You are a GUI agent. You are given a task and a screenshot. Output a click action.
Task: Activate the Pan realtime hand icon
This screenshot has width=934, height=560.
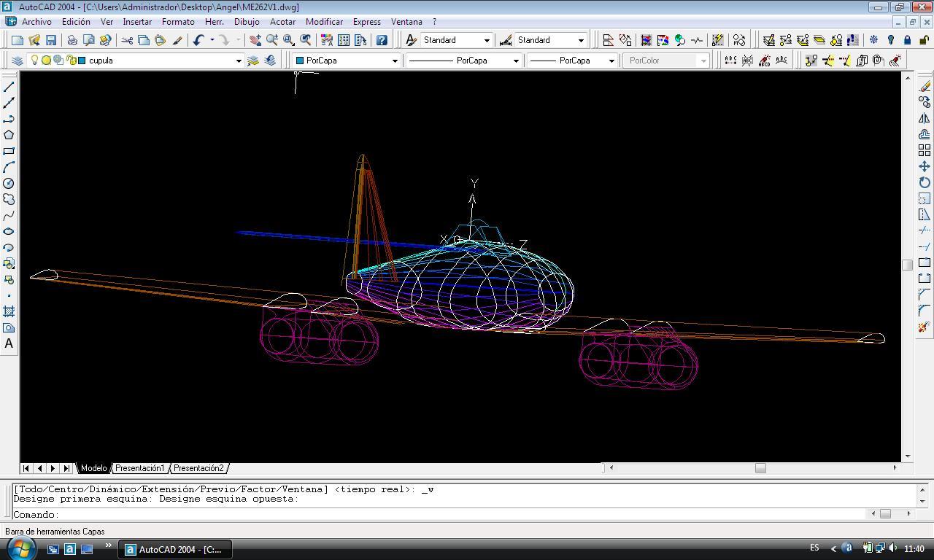pos(255,40)
